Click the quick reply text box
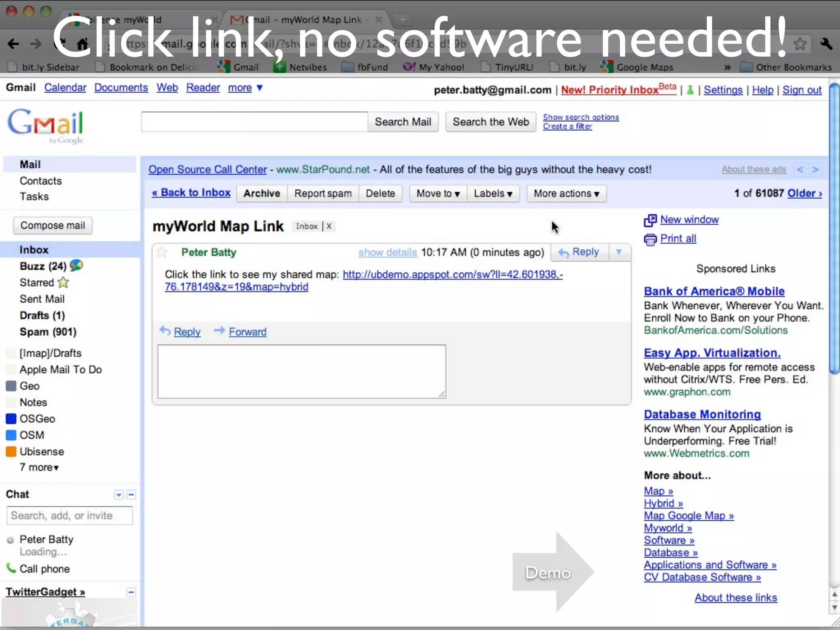The width and height of the screenshot is (840, 630). pos(302,372)
